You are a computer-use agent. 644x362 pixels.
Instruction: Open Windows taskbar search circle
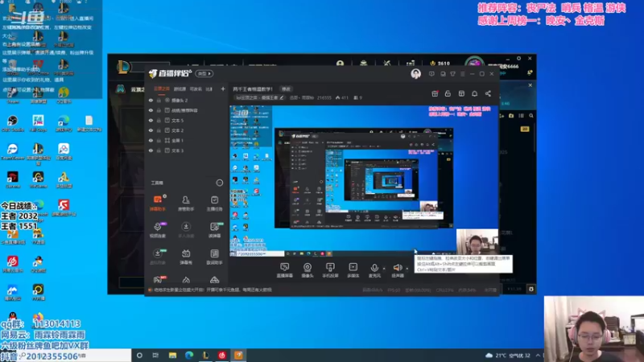coord(139,356)
